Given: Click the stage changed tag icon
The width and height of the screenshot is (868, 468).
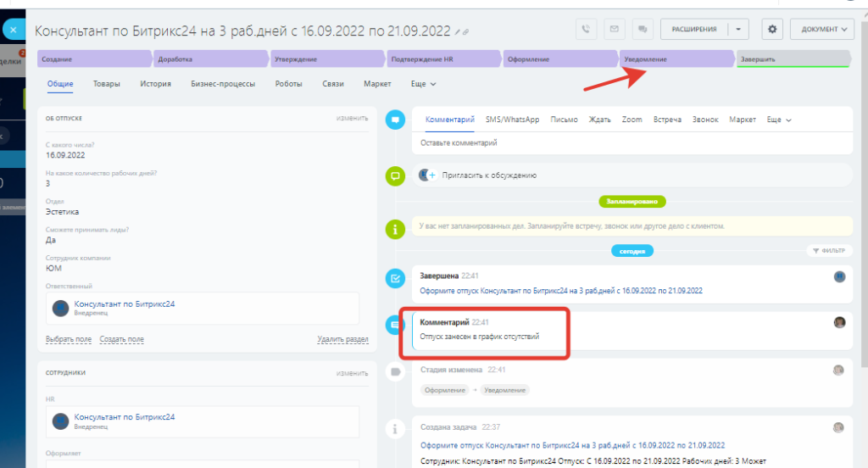Looking at the screenshot, I should pos(395,371).
